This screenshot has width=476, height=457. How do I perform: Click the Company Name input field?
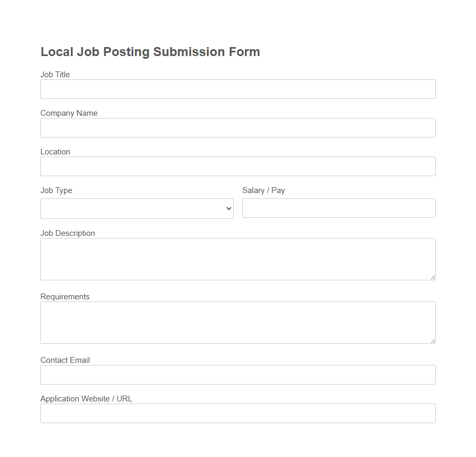pos(238,127)
